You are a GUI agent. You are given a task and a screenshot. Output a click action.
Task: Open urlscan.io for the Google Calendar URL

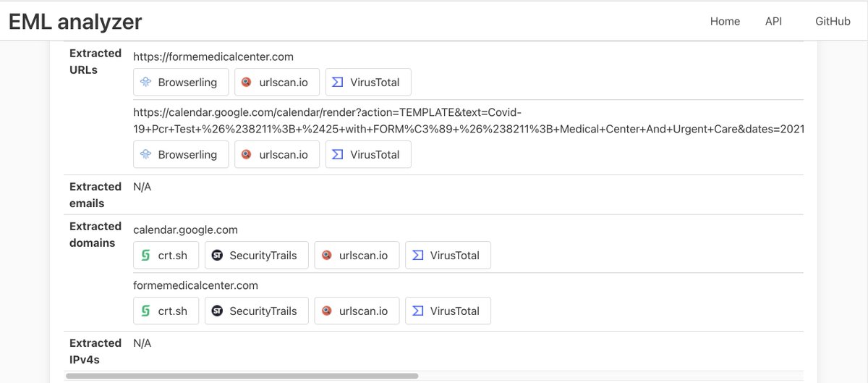point(277,154)
